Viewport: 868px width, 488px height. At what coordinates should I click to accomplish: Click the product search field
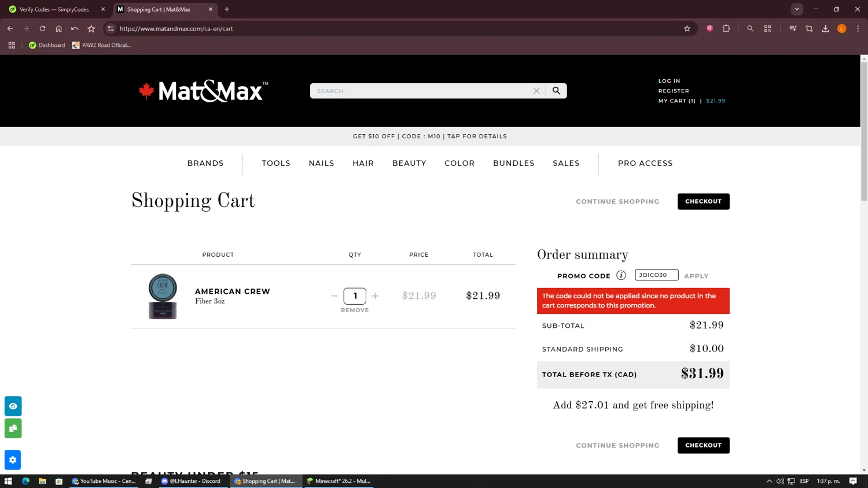424,91
